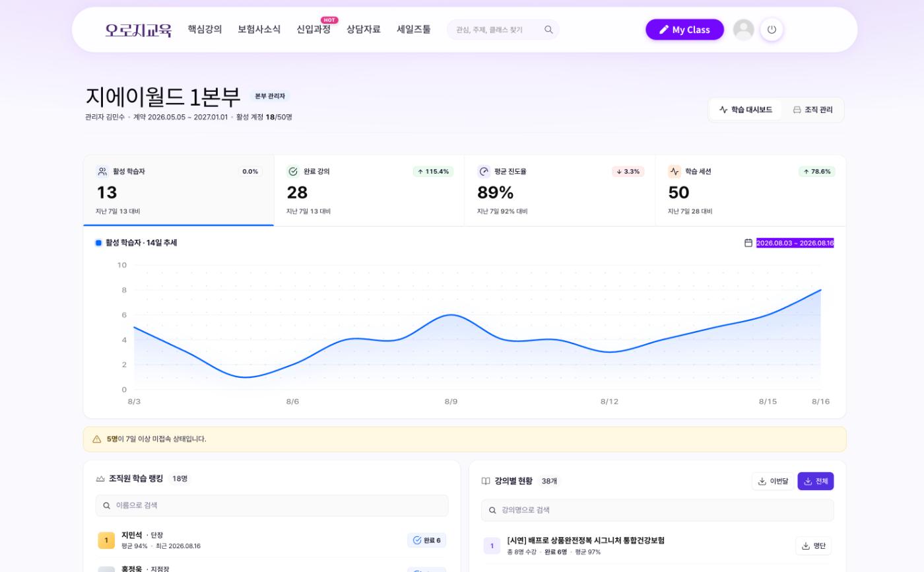Click the rank 1 badge for 지민석

coord(106,540)
